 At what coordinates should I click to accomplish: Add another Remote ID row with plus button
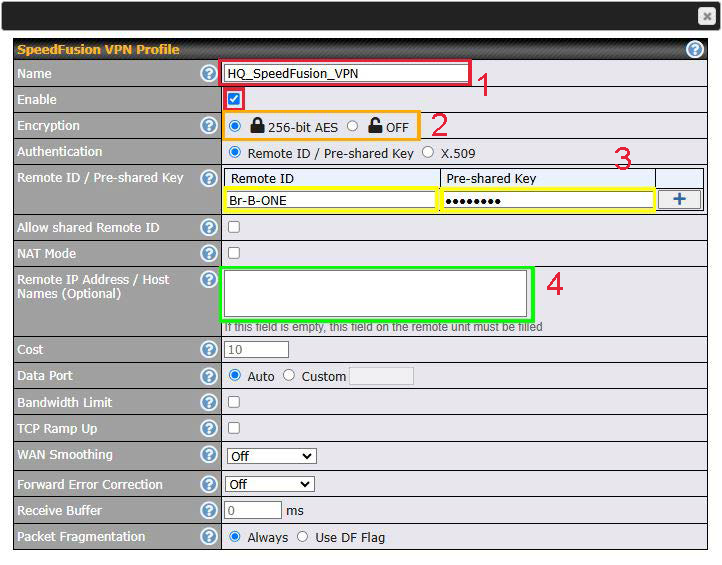click(x=679, y=199)
